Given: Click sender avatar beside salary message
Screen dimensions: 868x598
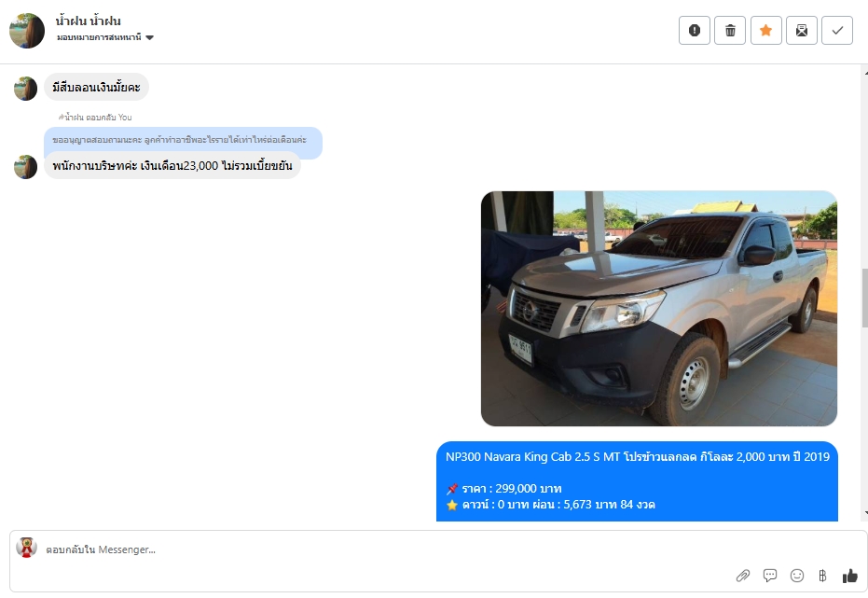Looking at the screenshot, I should pos(25,167).
